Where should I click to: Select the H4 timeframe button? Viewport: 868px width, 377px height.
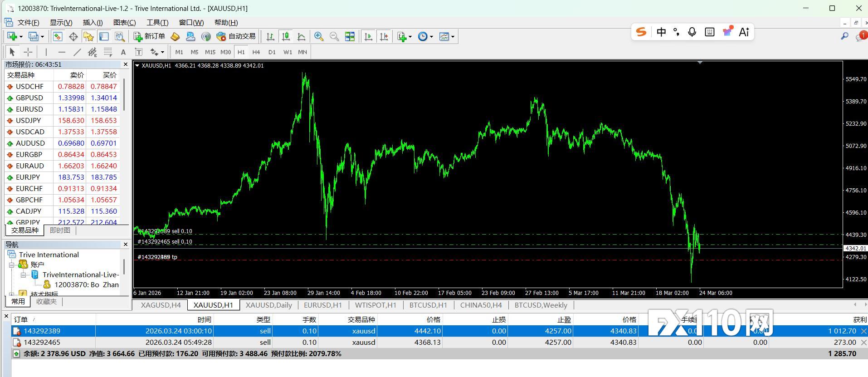coord(256,52)
